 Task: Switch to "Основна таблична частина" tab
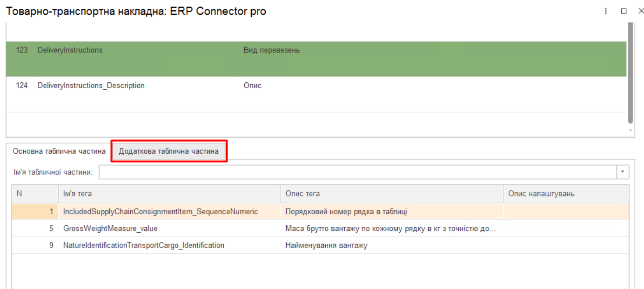click(x=59, y=151)
